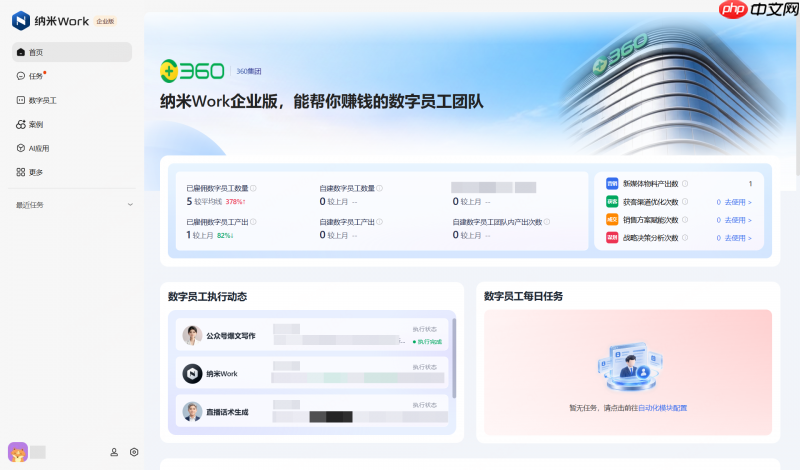Show info for 新媒体物料产出数
Image resolution: width=800 pixels, height=470 pixels.
pos(685,184)
